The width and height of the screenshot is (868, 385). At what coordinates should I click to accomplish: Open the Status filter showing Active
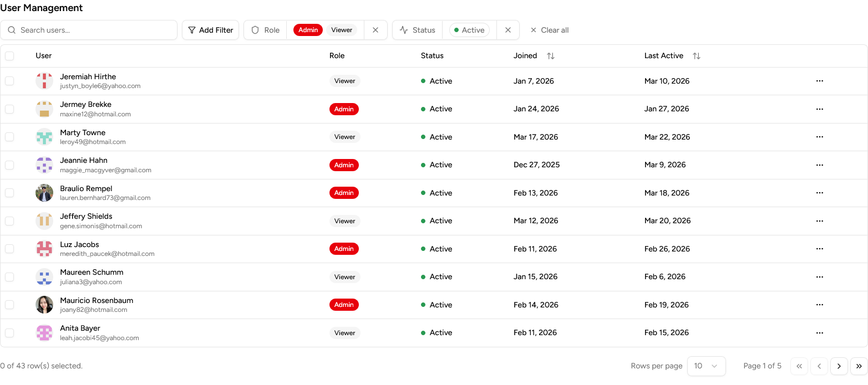click(x=469, y=29)
